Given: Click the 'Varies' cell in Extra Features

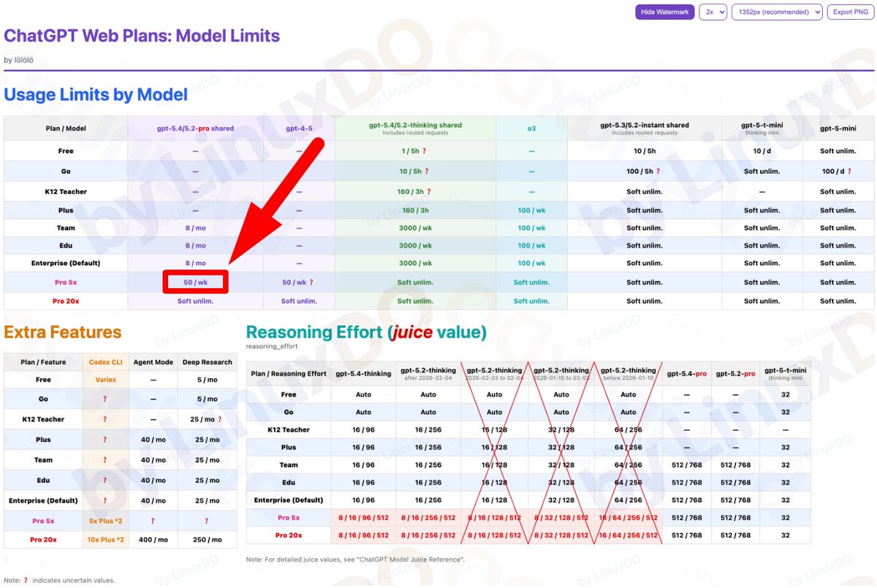Looking at the screenshot, I should pyautogui.click(x=105, y=380).
